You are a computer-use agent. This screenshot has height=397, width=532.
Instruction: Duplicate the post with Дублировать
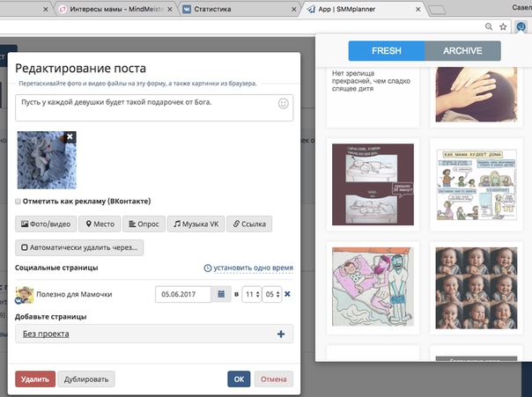coord(86,379)
